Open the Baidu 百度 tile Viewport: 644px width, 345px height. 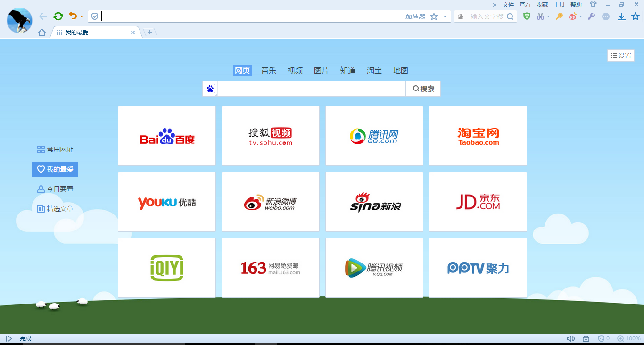[x=167, y=136]
